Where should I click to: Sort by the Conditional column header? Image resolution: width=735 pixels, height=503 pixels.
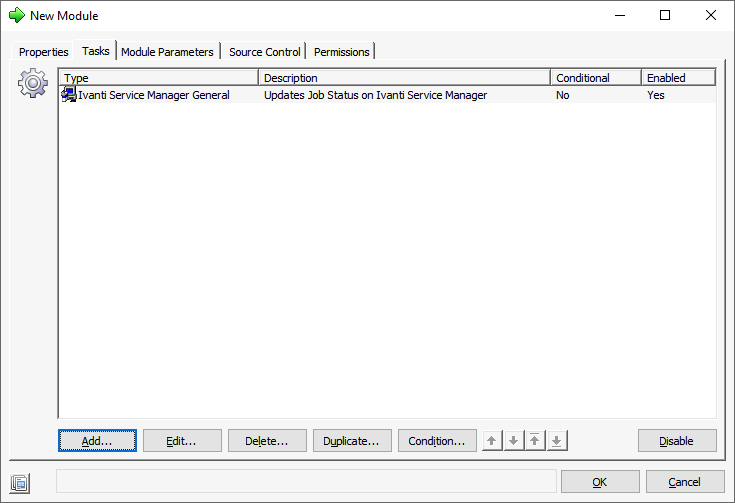(x=596, y=77)
